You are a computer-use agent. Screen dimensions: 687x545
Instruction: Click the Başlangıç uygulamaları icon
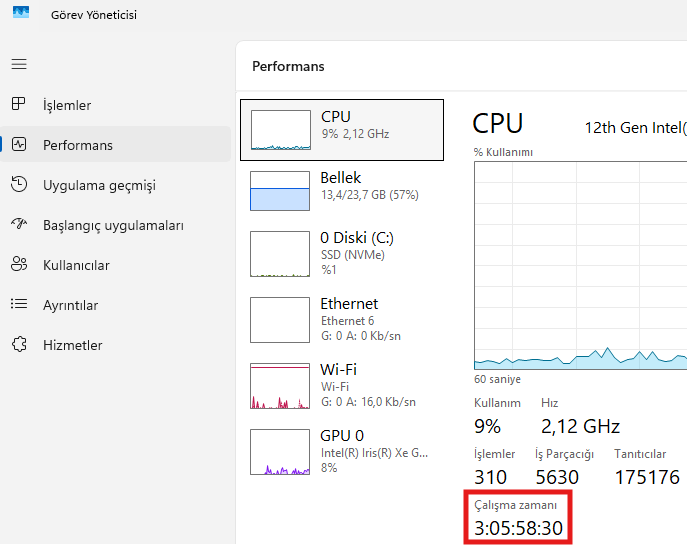(18, 225)
